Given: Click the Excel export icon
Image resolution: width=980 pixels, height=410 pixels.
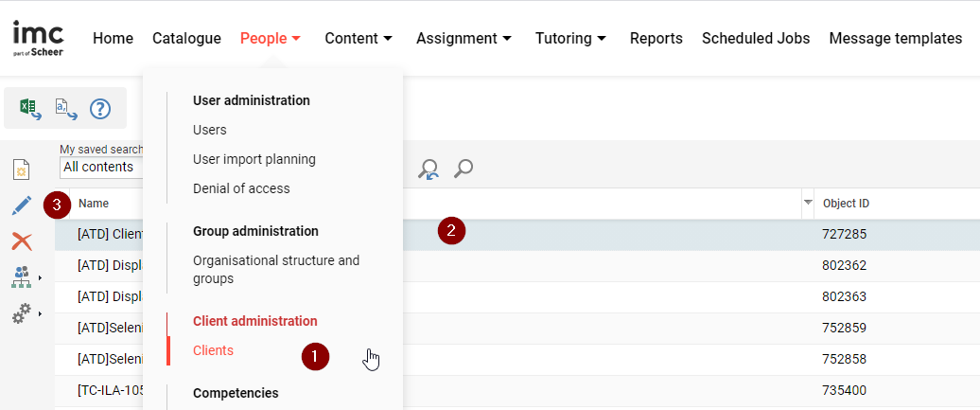Looking at the screenshot, I should [x=29, y=109].
